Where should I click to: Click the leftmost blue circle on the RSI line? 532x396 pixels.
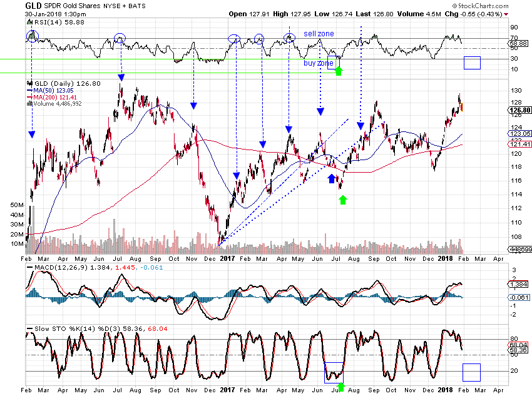coord(32,36)
